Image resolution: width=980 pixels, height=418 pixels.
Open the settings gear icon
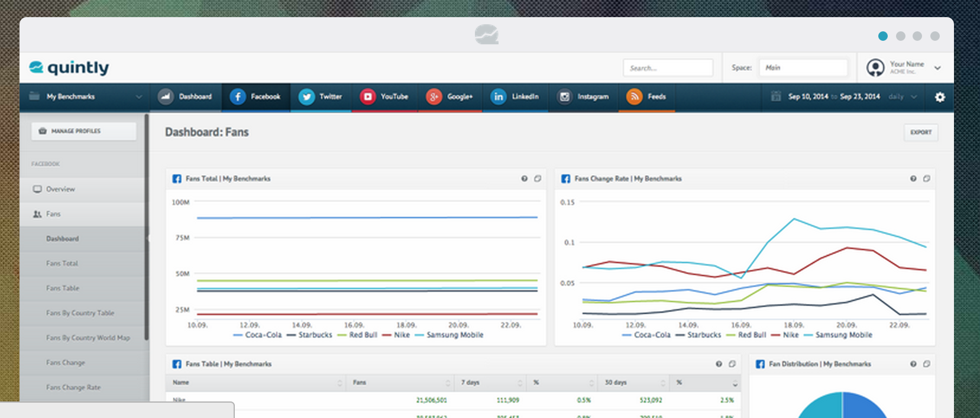pos(940,97)
